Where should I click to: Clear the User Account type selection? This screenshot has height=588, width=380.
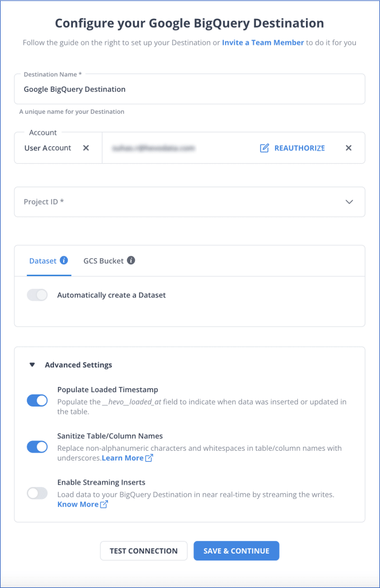[x=86, y=148]
